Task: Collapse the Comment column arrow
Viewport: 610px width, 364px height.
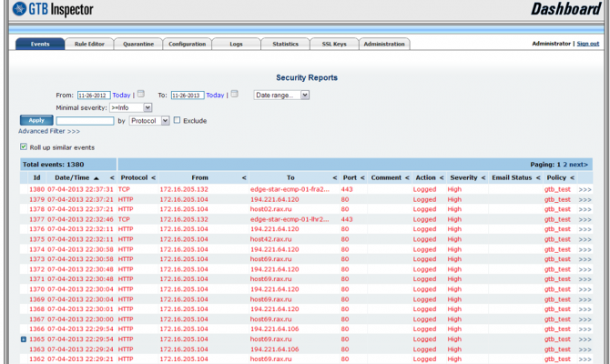Action: (x=407, y=178)
